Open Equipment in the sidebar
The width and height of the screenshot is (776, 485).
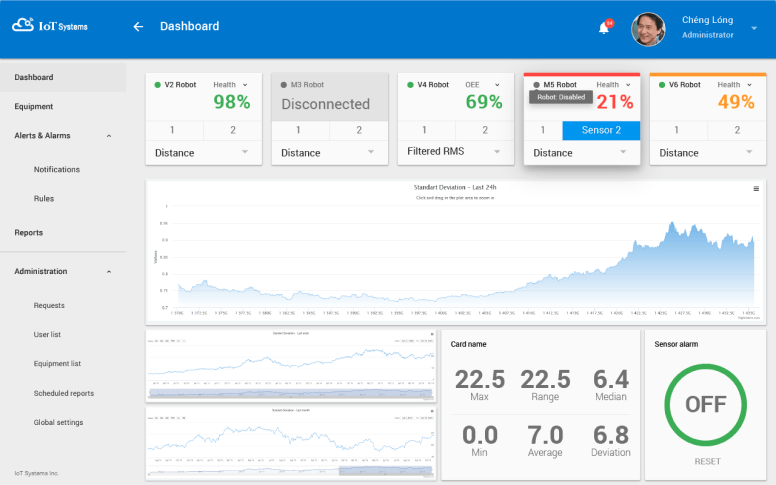pyautogui.click(x=34, y=106)
